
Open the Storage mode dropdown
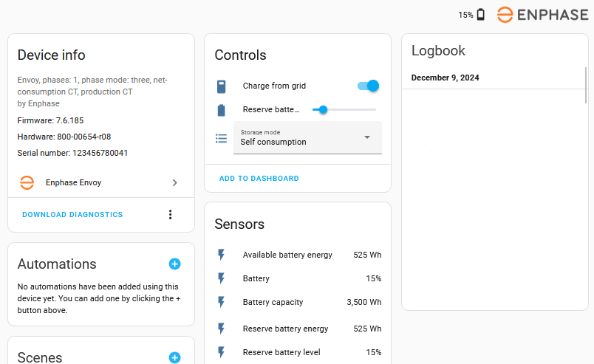pyautogui.click(x=307, y=138)
